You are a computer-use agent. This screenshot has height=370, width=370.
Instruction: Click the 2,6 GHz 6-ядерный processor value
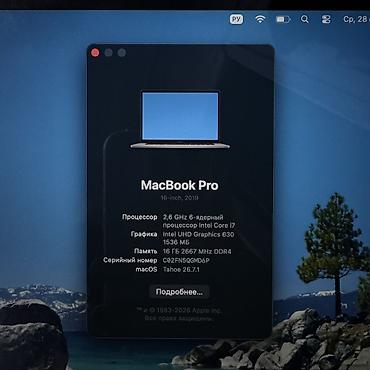pos(193,217)
